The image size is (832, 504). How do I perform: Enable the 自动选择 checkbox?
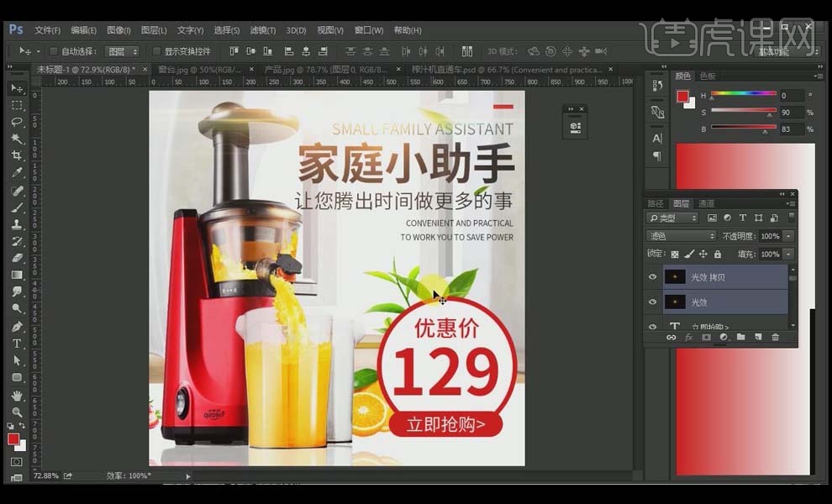click(x=53, y=51)
